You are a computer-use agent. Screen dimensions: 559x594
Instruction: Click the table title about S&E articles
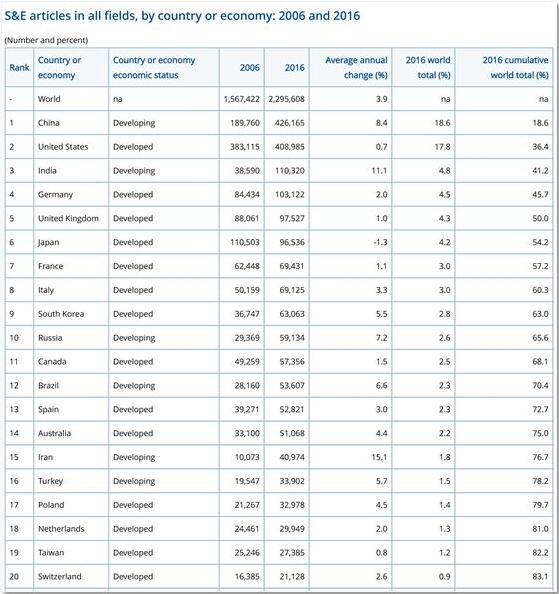tap(182, 16)
